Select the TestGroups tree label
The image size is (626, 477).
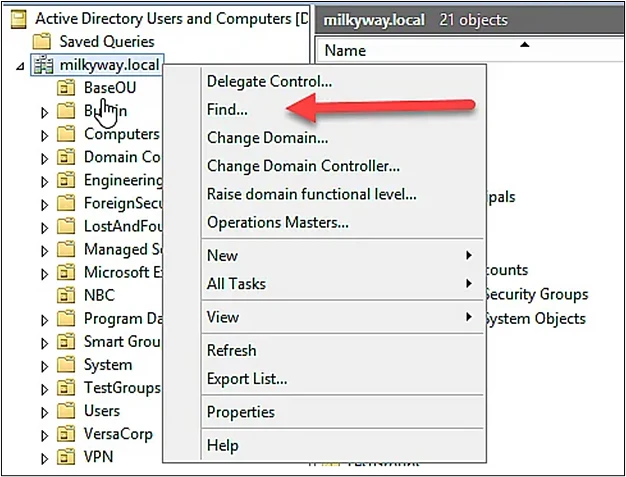pyautogui.click(x=122, y=388)
